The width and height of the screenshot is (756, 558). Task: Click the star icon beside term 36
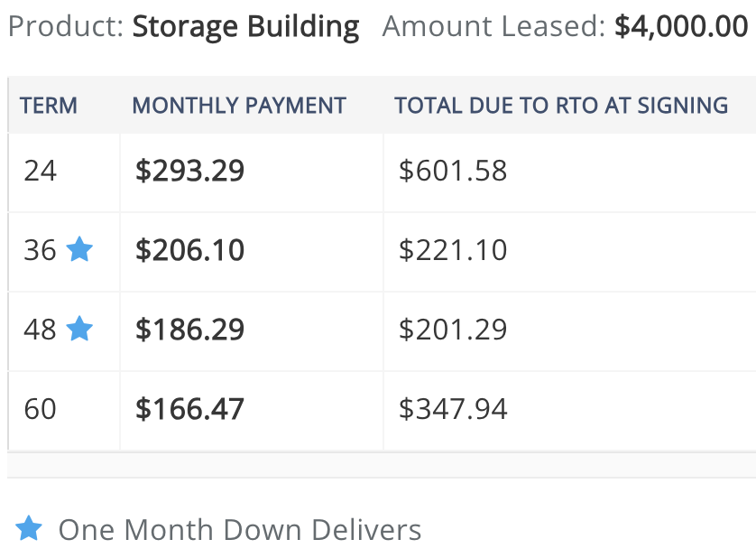[79, 249]
